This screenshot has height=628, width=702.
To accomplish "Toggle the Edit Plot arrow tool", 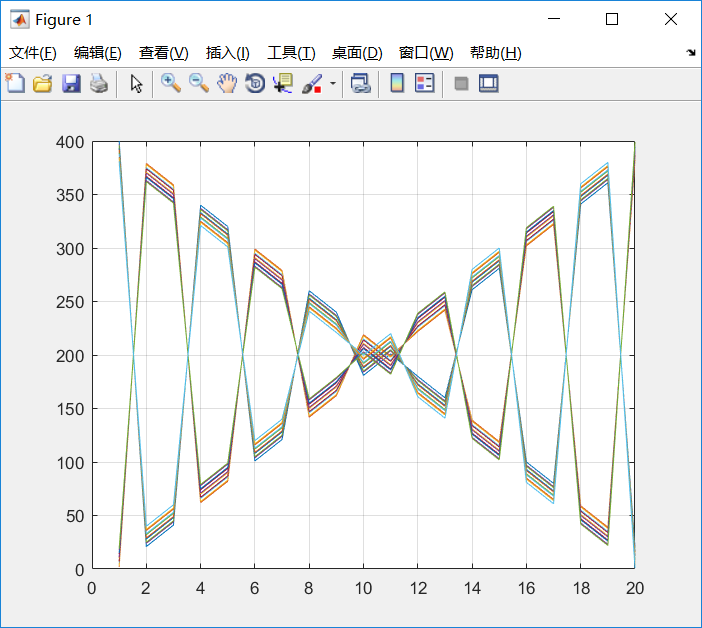I will pyautogui.click(x=136, y=84).
